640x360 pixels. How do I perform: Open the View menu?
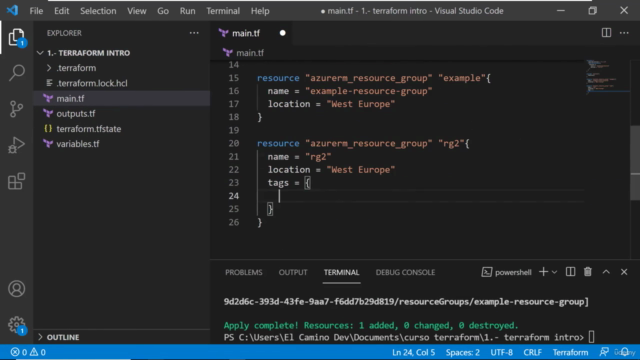pyautogui.click(x=137, y=11)
